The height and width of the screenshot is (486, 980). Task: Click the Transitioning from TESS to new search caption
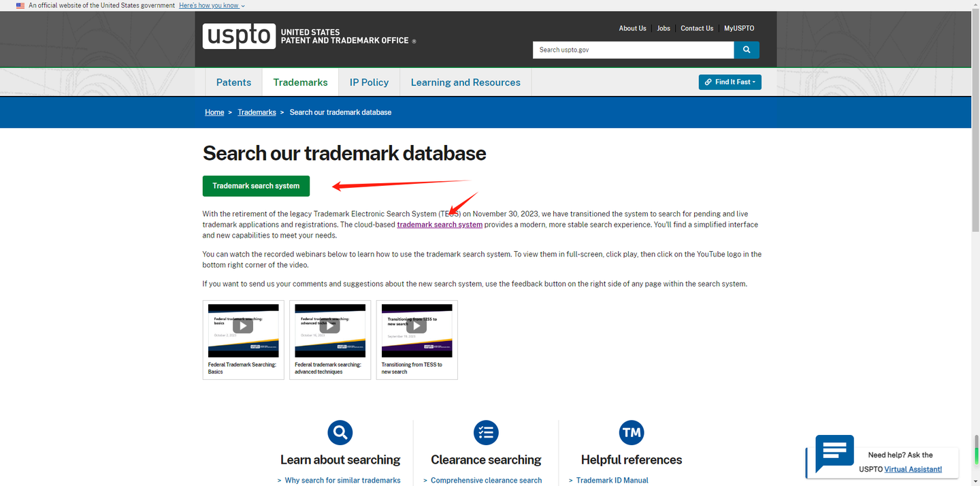412,368
